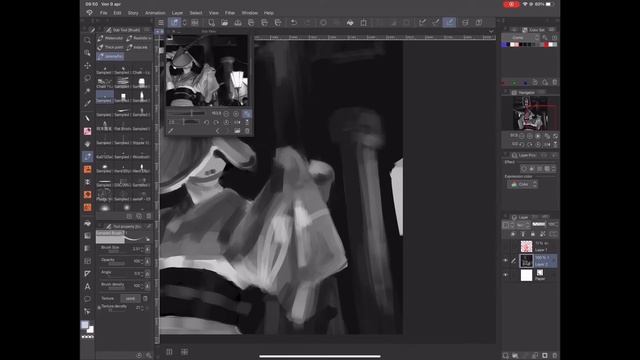Viewport: 640px width, 360px height.
Task: Click the Save icon in command bar
Action: point(238,22)
